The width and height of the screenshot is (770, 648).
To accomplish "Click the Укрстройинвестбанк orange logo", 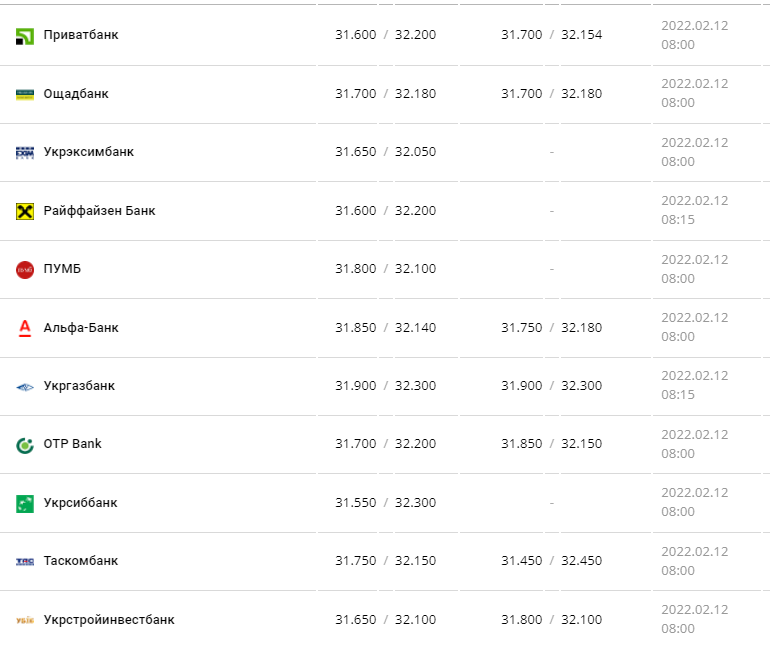I will click(25, 620).
